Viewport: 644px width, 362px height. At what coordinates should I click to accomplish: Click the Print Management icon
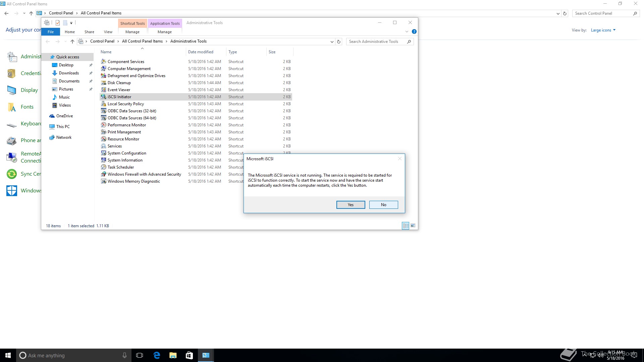pyautogui.click(x=104, y=132)
